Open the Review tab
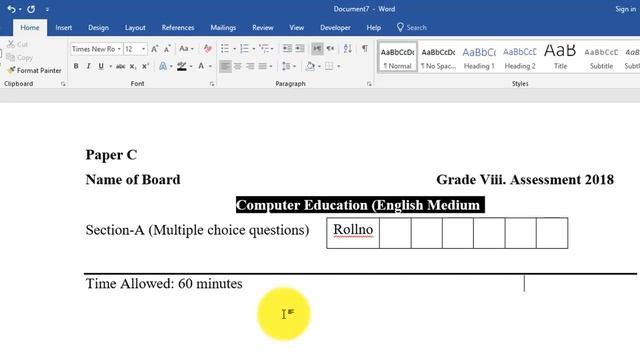 click(x=263, y=28)
